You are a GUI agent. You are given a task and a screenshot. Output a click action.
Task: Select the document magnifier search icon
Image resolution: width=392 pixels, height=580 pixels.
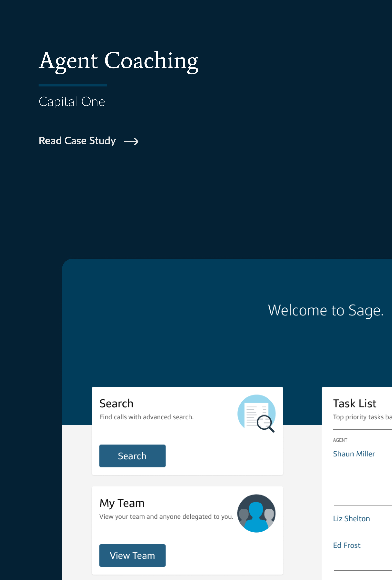(257, 414)
